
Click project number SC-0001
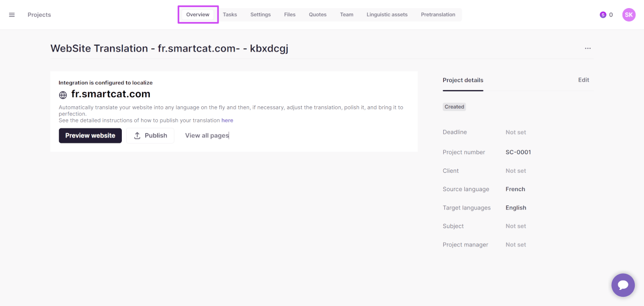pyautogui.click(x=518, y=152)
